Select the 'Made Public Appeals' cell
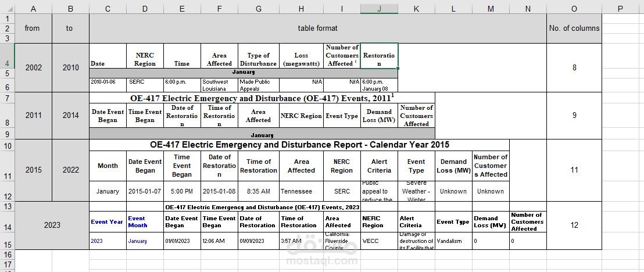 pos(258,85)
